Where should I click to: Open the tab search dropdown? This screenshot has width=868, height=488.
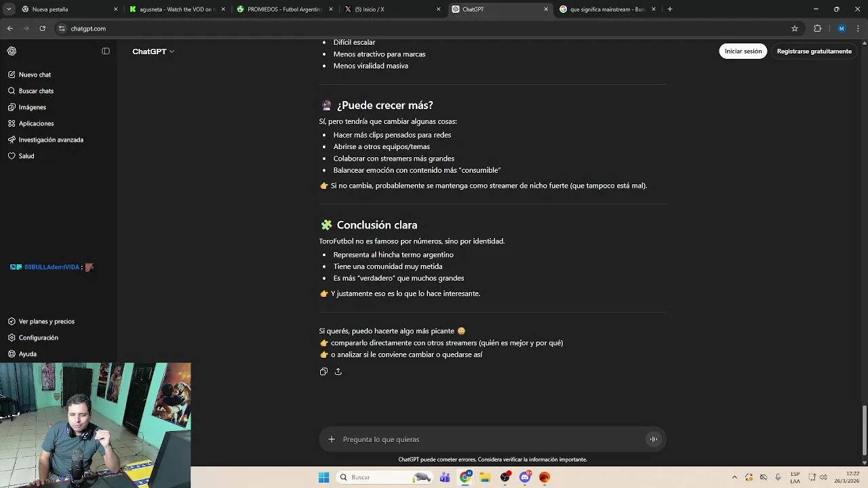[9, 9]
